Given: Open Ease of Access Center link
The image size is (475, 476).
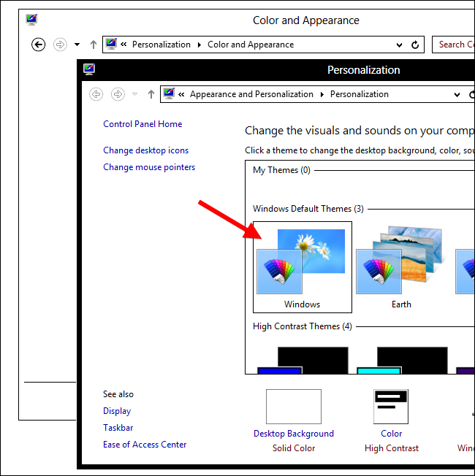Looking at the screenshot, I should point(145,445).
